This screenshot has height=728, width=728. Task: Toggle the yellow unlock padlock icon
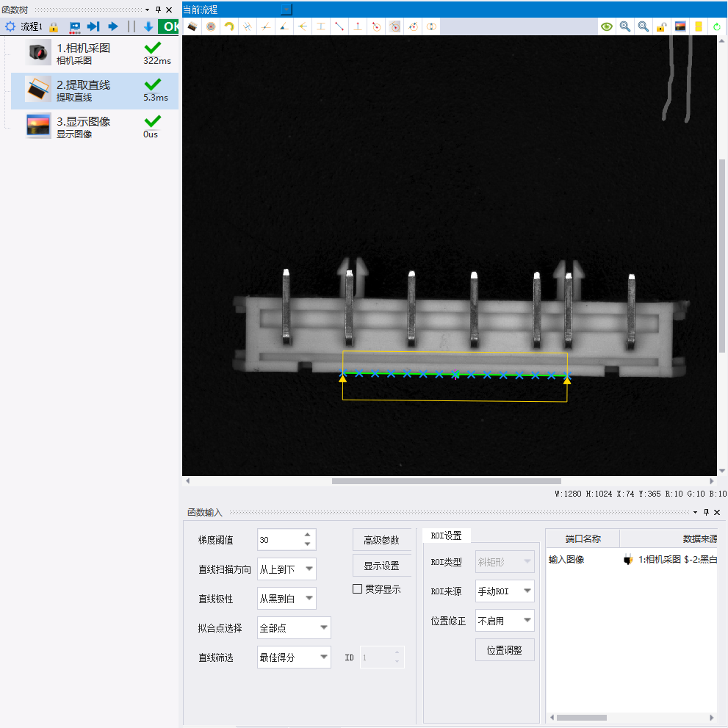(x=661, y=27)
